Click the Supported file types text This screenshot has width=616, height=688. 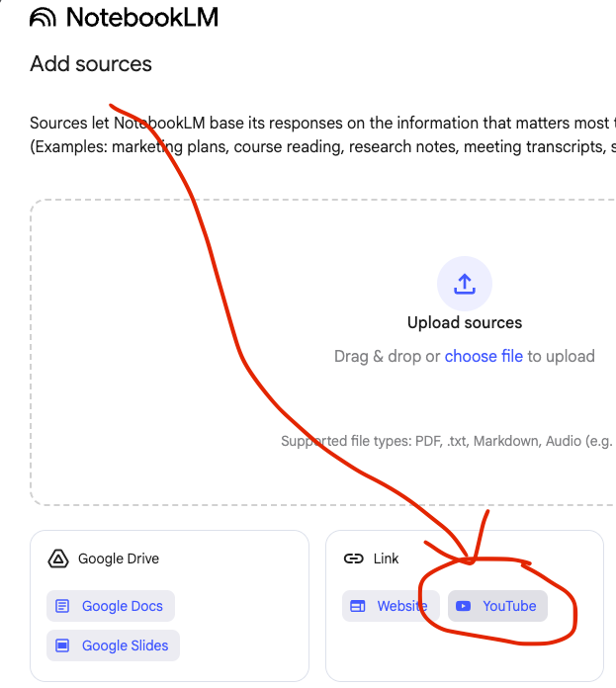tap(447, 441)
